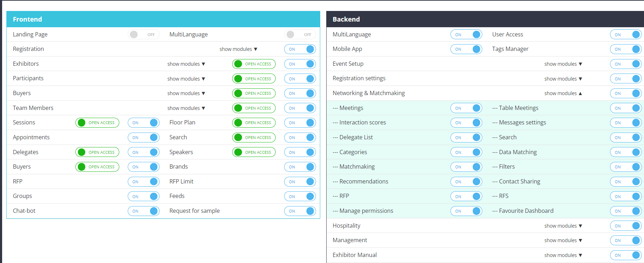Viewport: 644px width, 263px height.
Task: Toggle off Interaction scores
Action: 466,123
